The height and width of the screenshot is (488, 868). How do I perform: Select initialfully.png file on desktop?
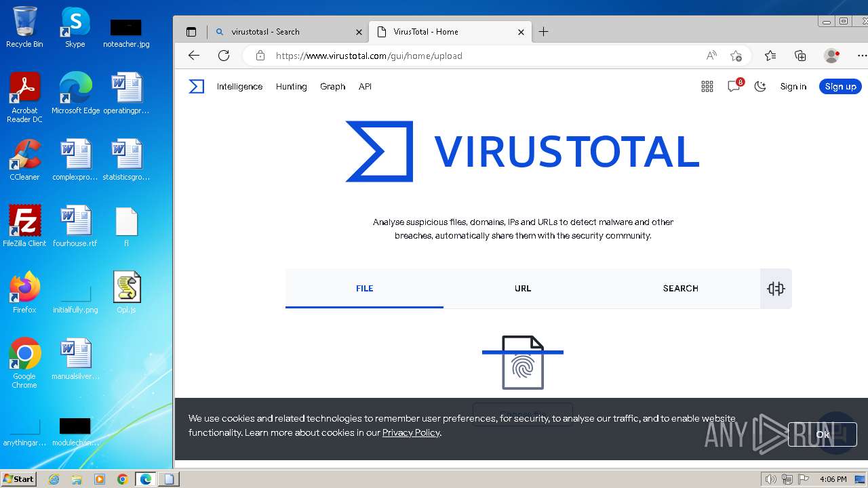(75, 298)
